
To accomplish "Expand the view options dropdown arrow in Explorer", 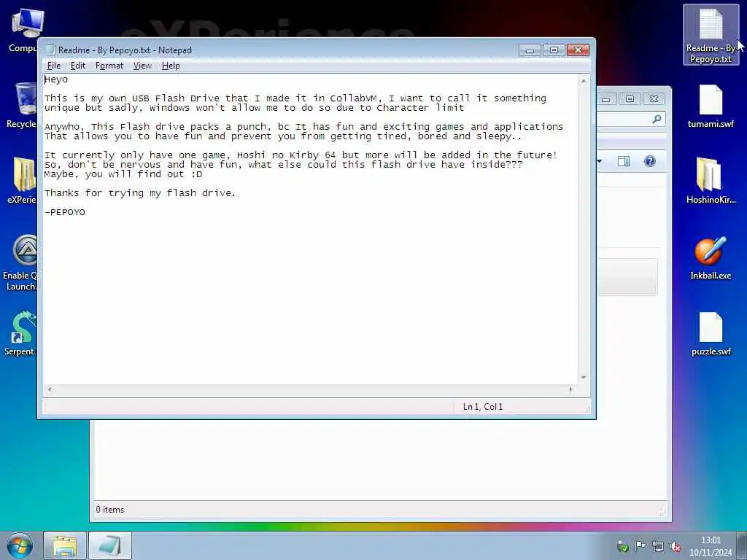I will coord(600,161).
